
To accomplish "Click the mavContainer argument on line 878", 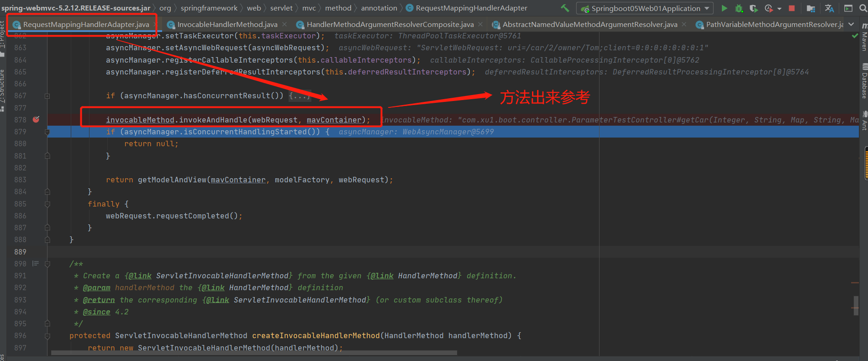I will [x=334, y=120].
